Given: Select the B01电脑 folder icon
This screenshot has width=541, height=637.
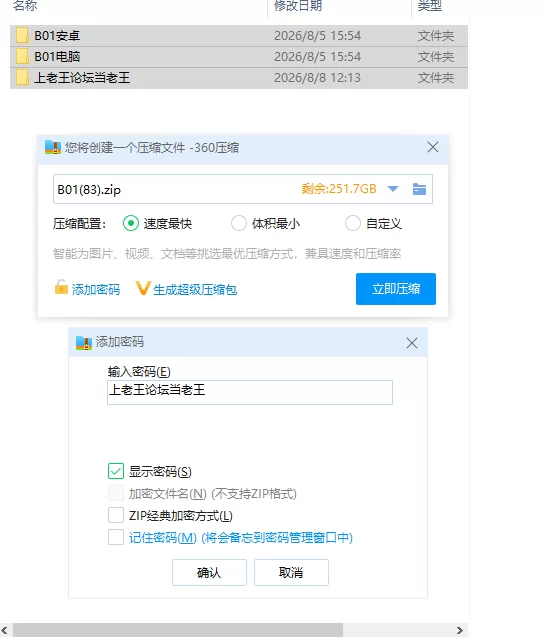Looking at the screenshot, I should 22,56.
